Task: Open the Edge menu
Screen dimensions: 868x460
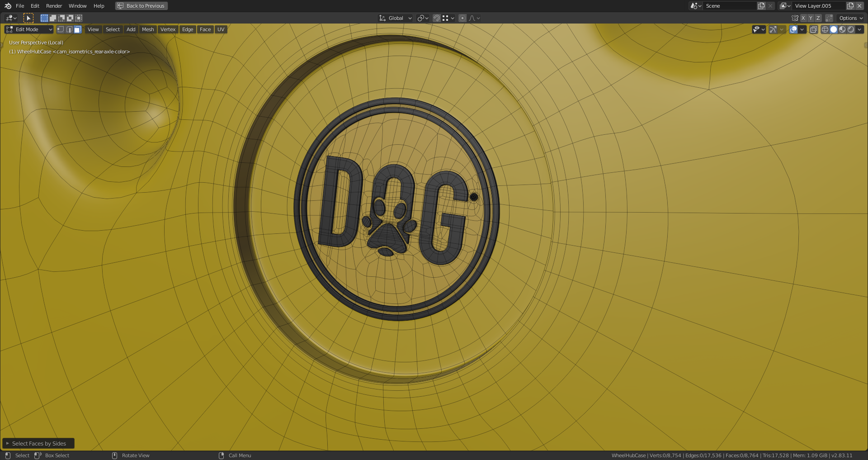Action: pos(188,29)
